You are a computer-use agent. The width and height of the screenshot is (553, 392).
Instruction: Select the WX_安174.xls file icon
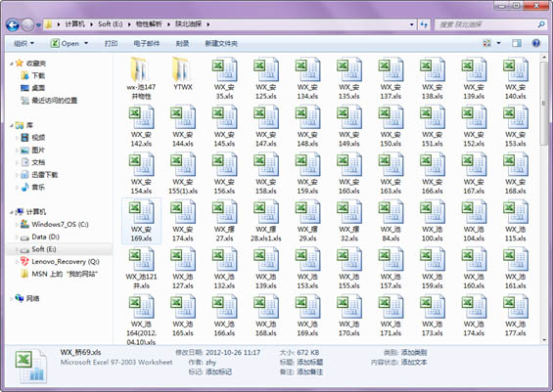click(x=183, y=212)
